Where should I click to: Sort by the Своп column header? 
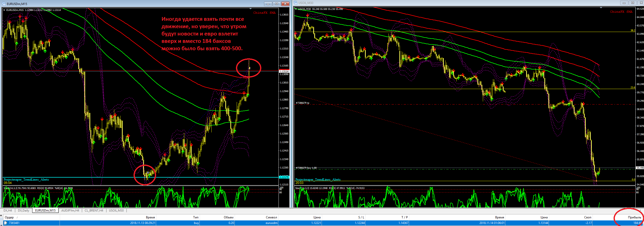(571, 217)
